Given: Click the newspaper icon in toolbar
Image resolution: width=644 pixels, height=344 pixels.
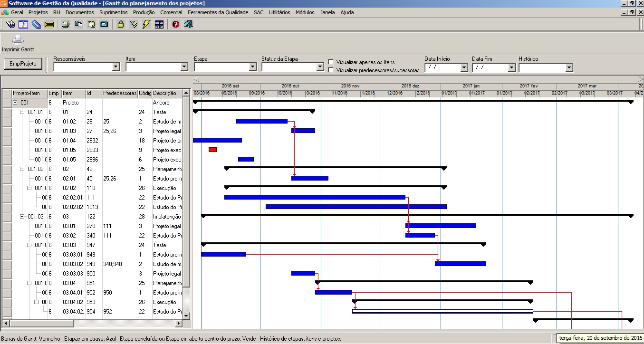Looking at the screenshot, I should tap(10, 24).
